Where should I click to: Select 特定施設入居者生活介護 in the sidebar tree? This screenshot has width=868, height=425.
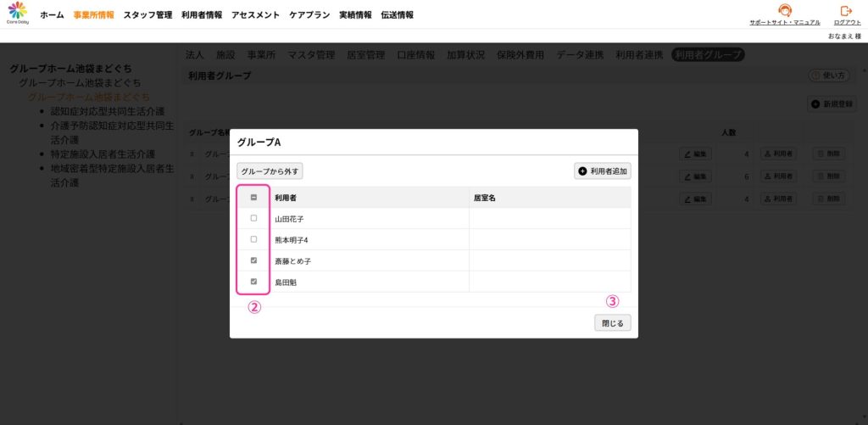click(103, 154)
